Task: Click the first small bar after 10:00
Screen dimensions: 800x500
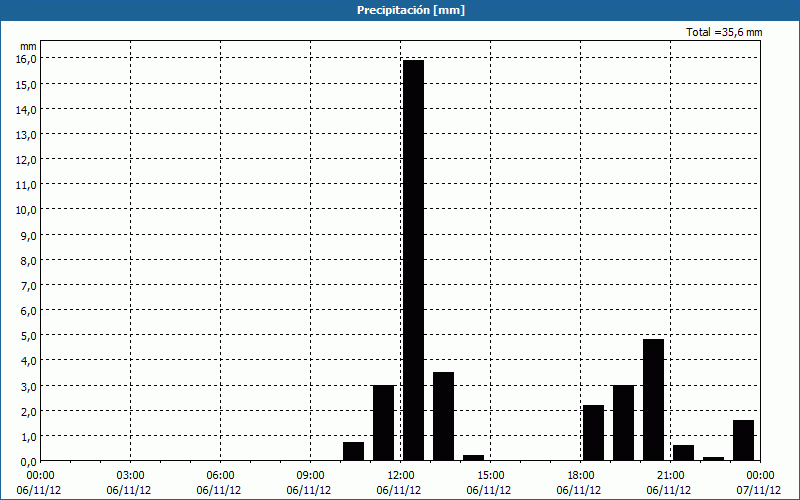Action: coord(354,452)
